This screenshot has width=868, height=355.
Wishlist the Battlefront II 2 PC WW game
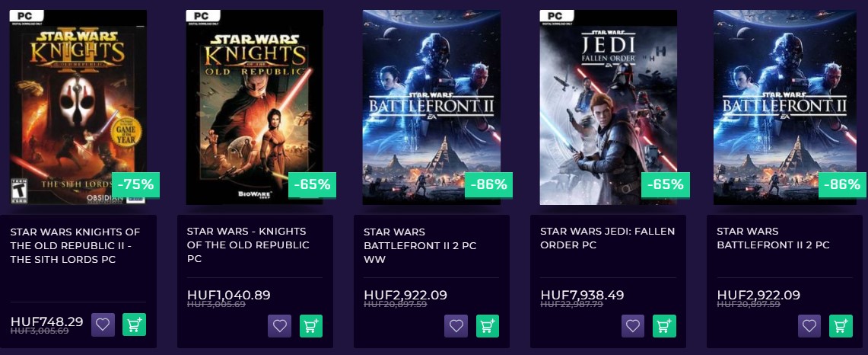(456, 326)
